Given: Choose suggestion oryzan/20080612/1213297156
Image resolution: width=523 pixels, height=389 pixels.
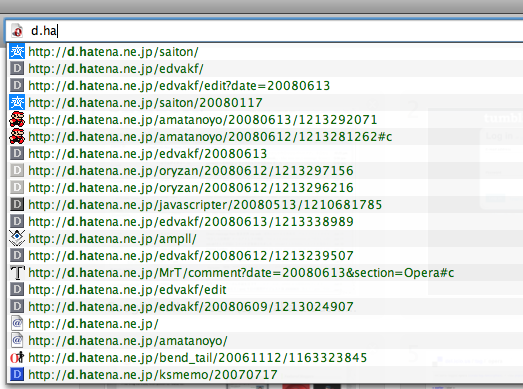Looking at the screenshot, I should tap(265, 171).
